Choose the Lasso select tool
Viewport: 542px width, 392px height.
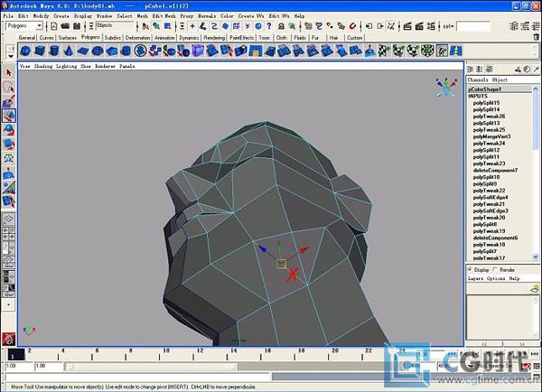[9, 87]
